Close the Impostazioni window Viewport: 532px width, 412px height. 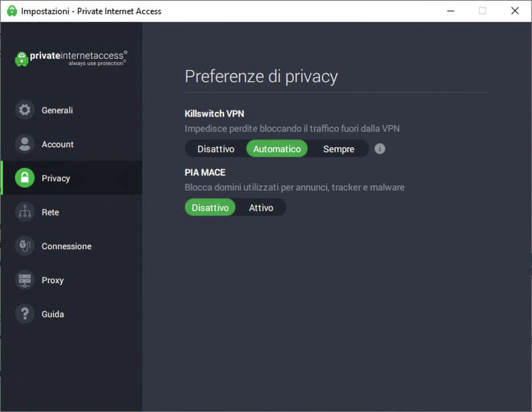click(x=515, y=11)
